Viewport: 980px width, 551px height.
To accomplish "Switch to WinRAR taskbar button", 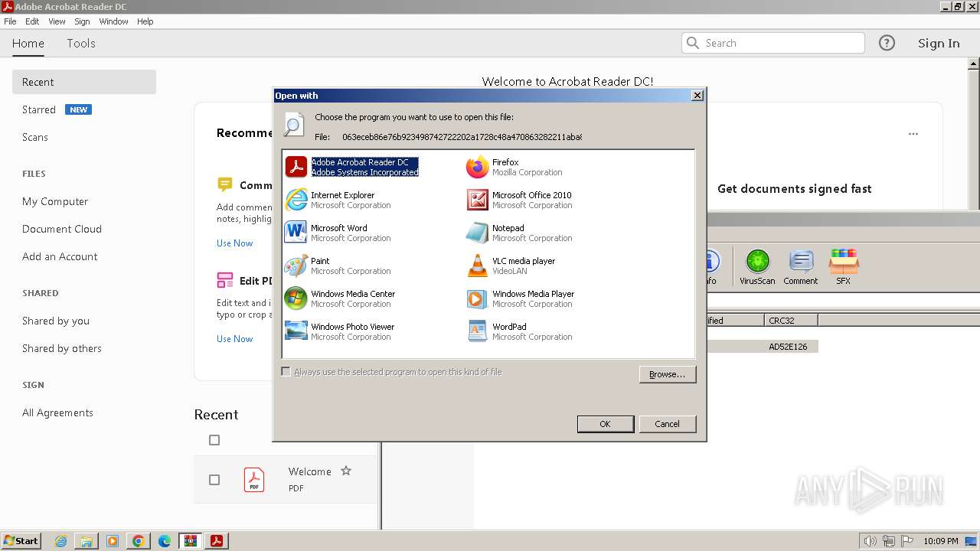I will (x=190, y=541).
